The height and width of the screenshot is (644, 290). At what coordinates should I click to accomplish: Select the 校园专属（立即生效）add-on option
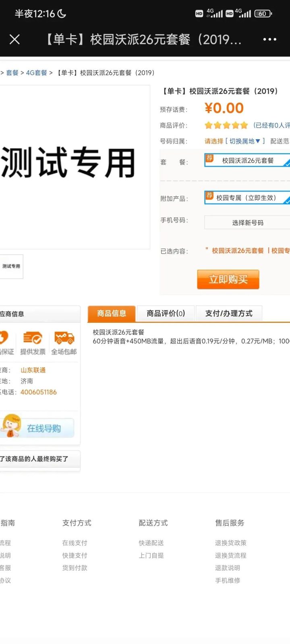[x=247, y=198]
